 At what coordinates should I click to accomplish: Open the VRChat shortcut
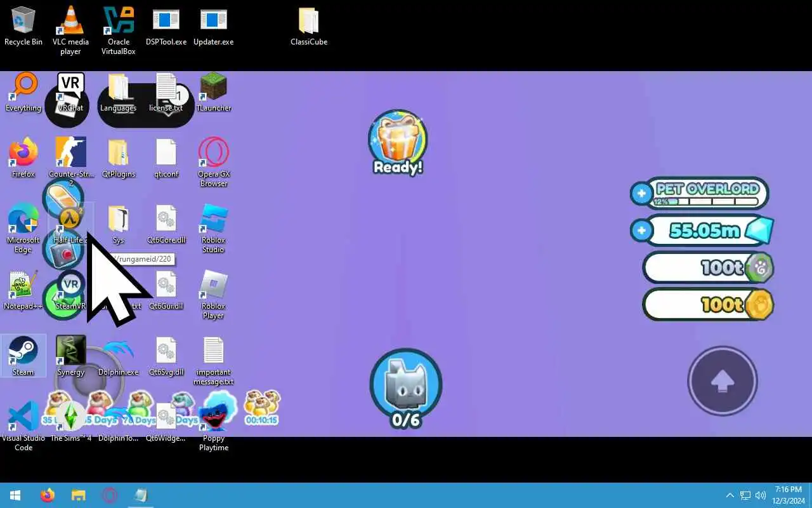[x=70, y=93]
